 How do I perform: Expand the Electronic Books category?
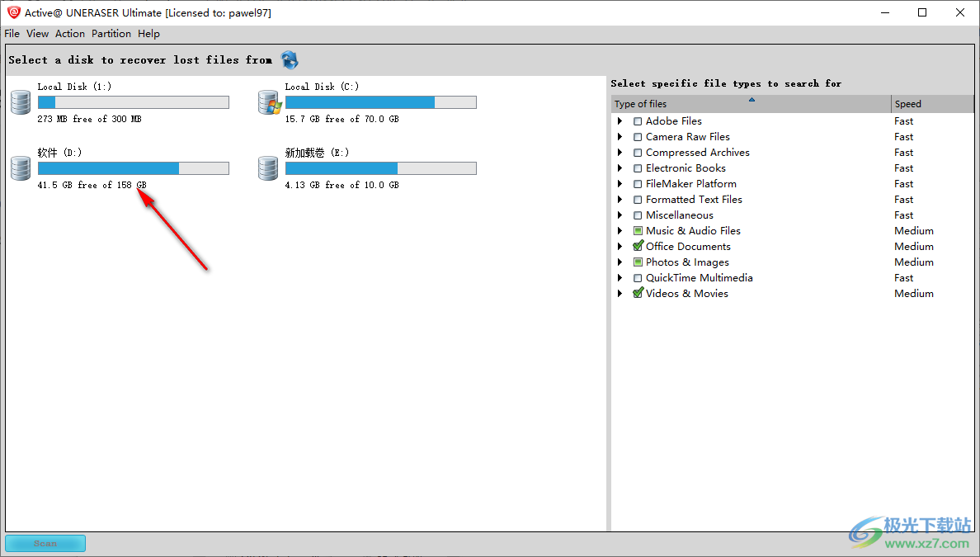620,168
